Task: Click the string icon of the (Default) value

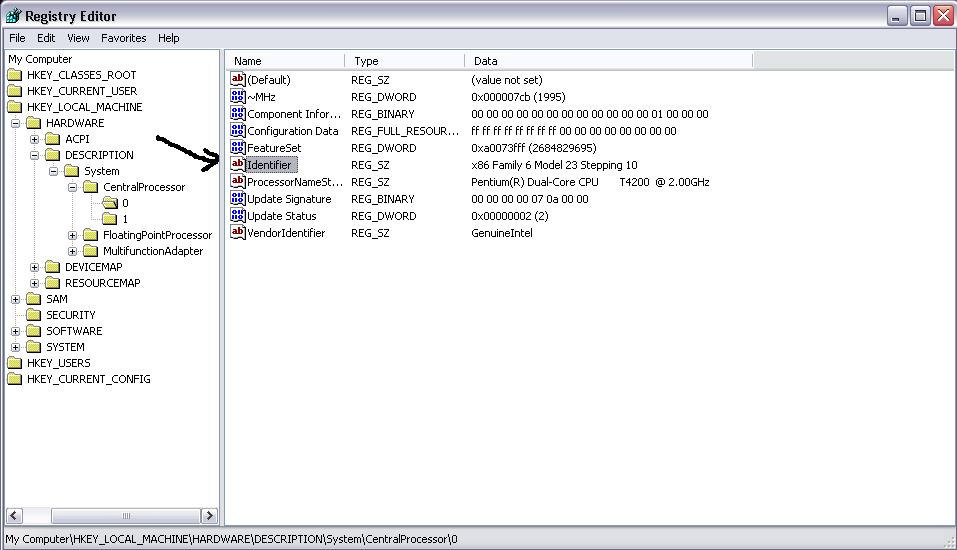Action: pos(237,79)
